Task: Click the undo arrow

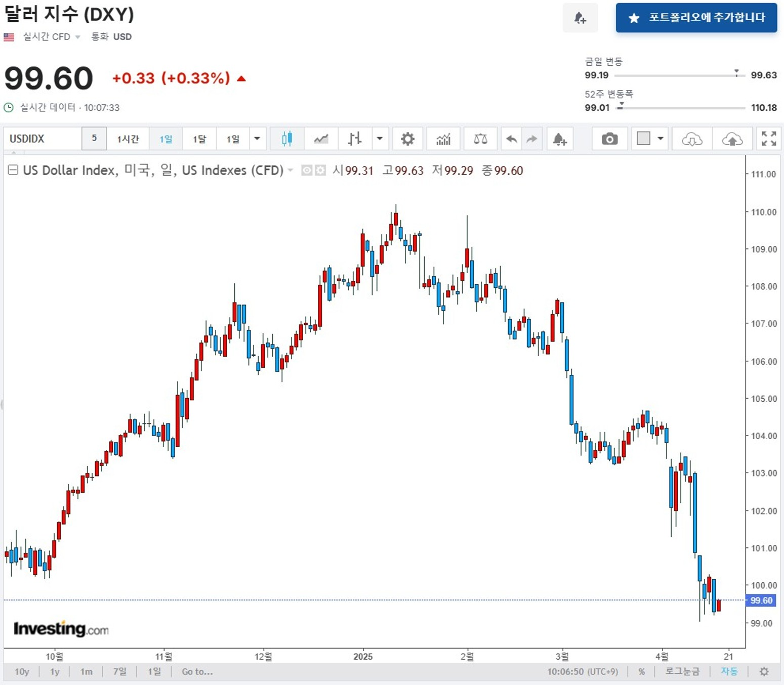Action: coord(512,139)
